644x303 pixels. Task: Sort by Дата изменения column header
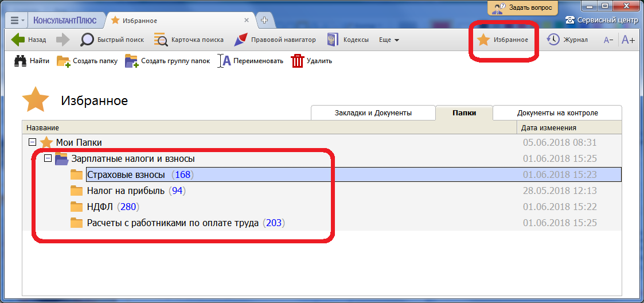click(x=569, y=127)
